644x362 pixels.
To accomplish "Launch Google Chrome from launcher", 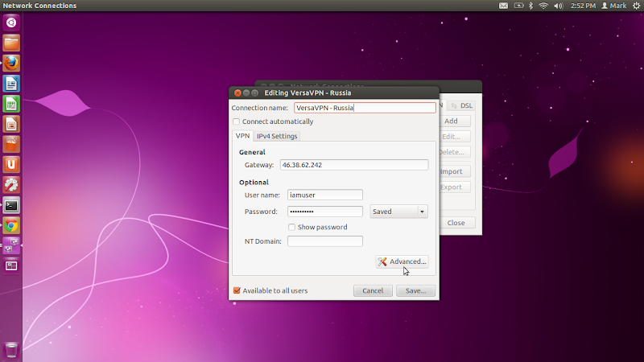I will point(11,225).
